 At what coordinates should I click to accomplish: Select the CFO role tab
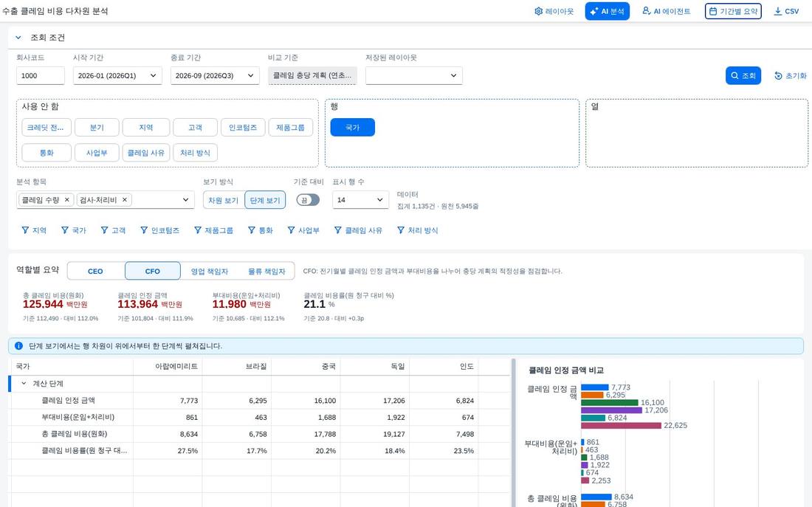(x=153, y=271)
